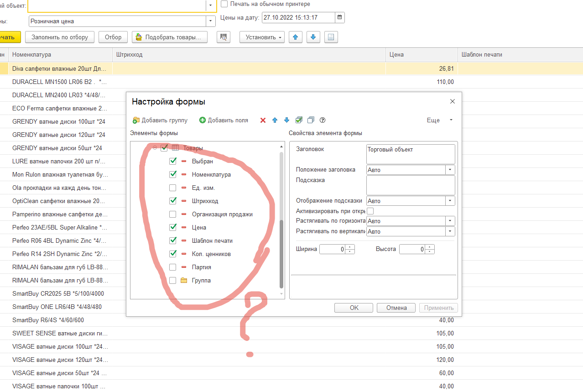Screen dimensions: 583x392
Task: Open calendar picker for Цены на дату
Action: pyautogui.click(x=339, y=18)
